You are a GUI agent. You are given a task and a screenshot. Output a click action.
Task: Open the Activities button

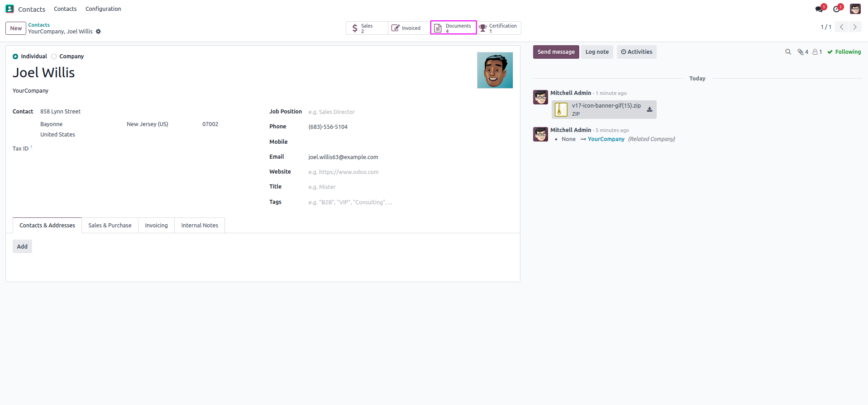pos(636,52)
